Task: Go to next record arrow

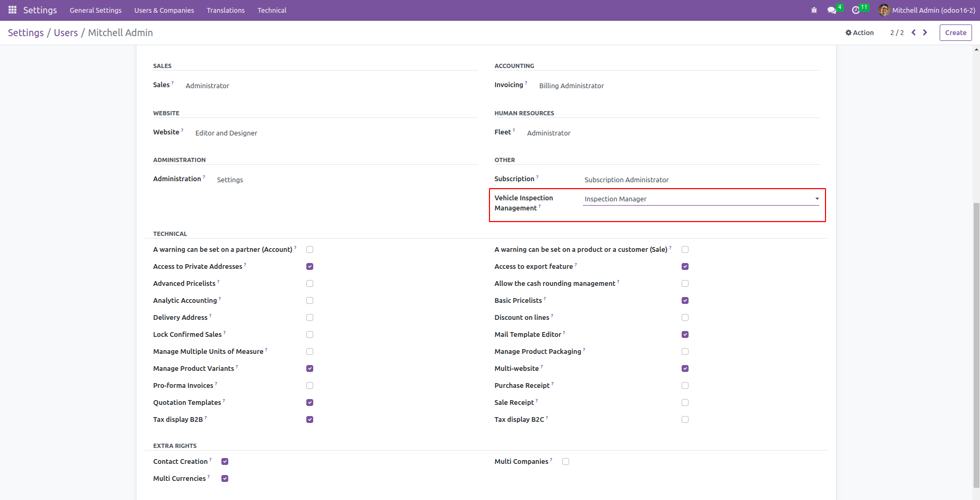Action: pos(925,32)
